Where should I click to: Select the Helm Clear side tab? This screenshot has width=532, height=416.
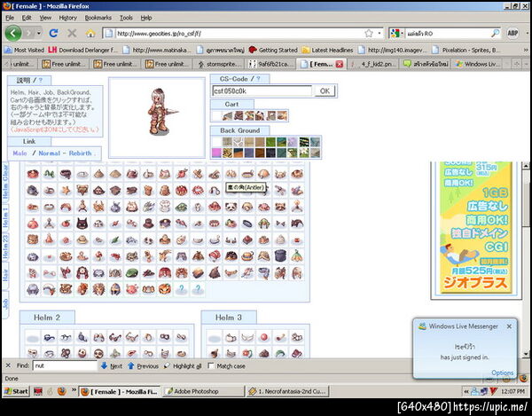click(5, 183)
